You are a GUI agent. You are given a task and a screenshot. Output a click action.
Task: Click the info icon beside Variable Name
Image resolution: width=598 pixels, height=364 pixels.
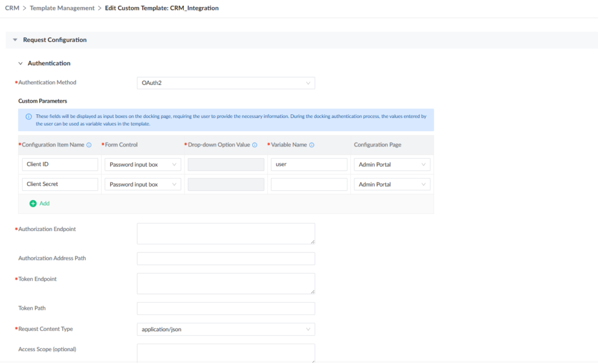(312, 145)
